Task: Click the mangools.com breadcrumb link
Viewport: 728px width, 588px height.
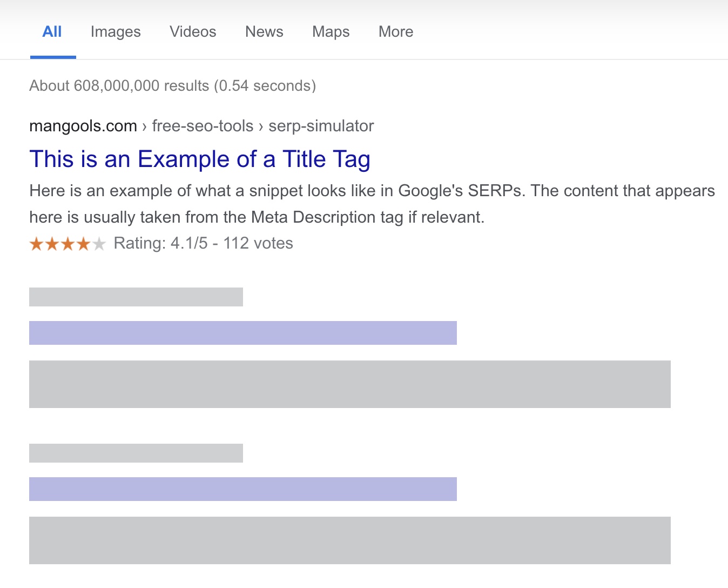Action: pos(82,125)
